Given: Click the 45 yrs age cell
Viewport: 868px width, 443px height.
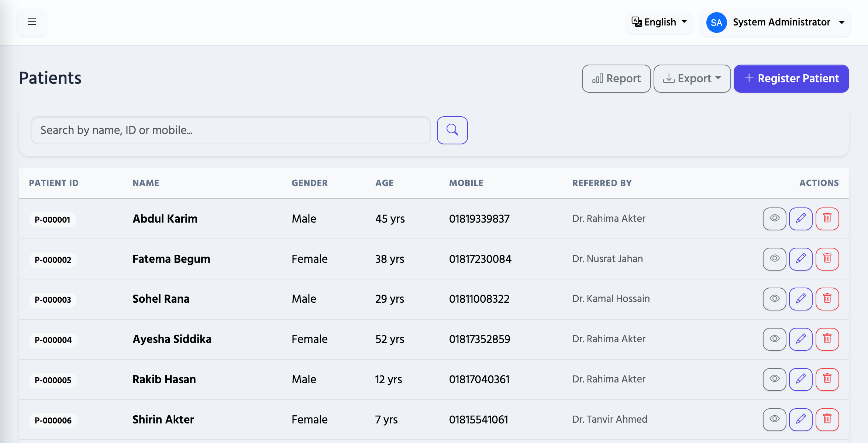Looking at the screenshot, I should [390, 219].
